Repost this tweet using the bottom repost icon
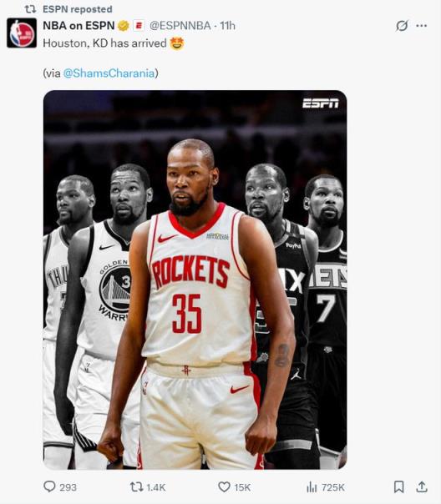 (x=136, y=486)
